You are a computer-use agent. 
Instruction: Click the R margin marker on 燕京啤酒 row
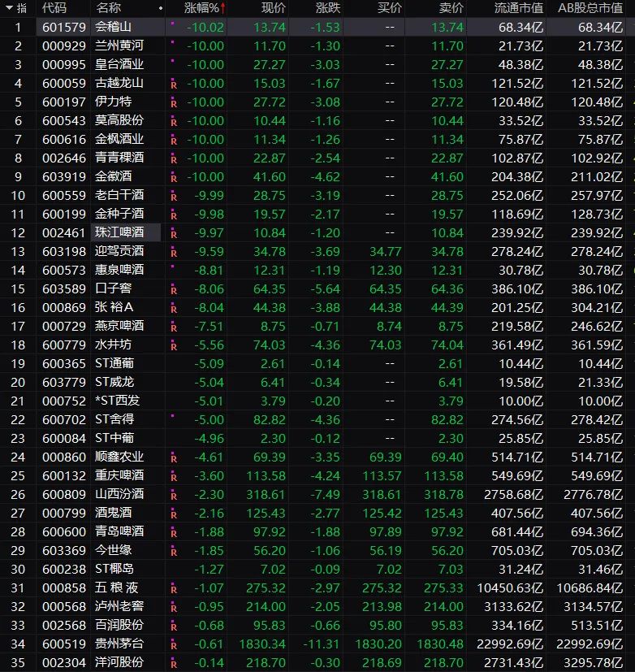point(174,327)
